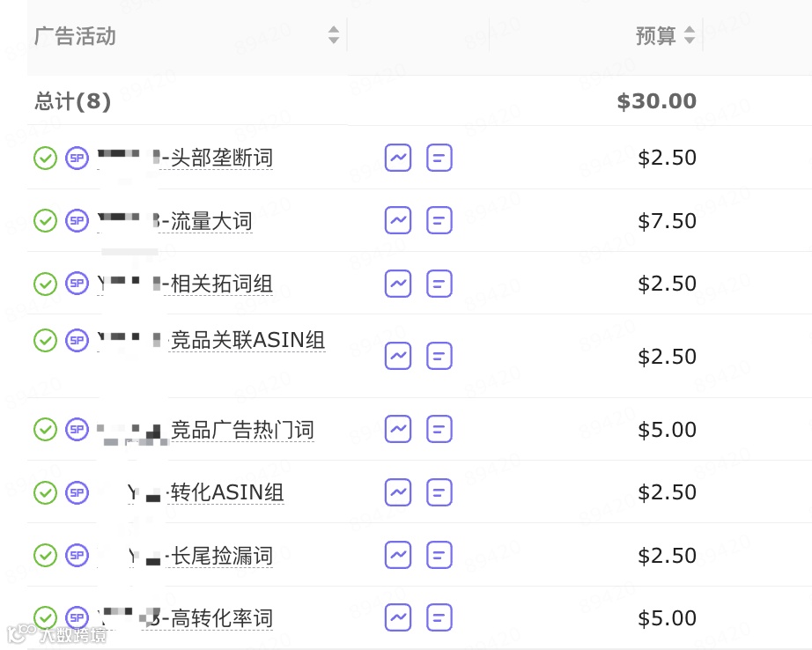This screenshot has height=650, width=812.
Task: Click the 预算 column header
Action: 655,36
